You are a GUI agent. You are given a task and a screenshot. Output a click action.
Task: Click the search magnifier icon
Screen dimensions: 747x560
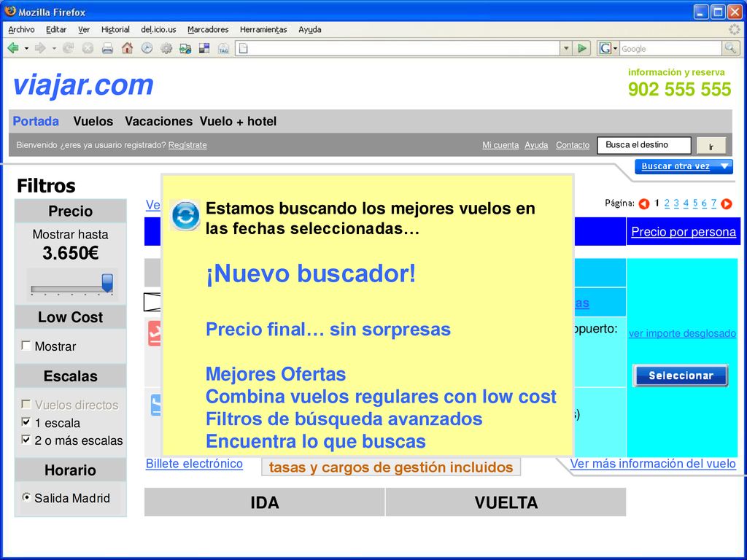(729, 48)
